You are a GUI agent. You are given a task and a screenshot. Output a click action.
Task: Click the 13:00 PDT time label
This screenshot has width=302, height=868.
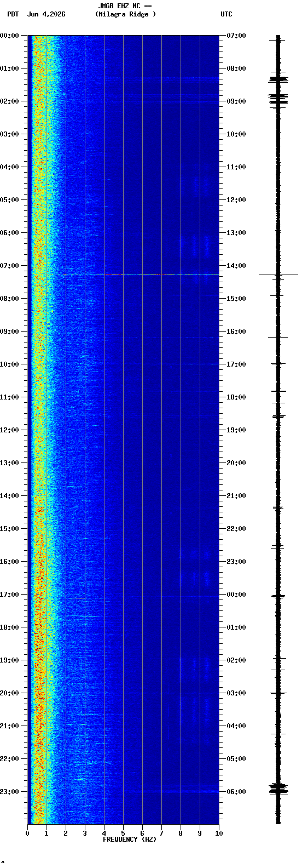[x=9, y=463]
